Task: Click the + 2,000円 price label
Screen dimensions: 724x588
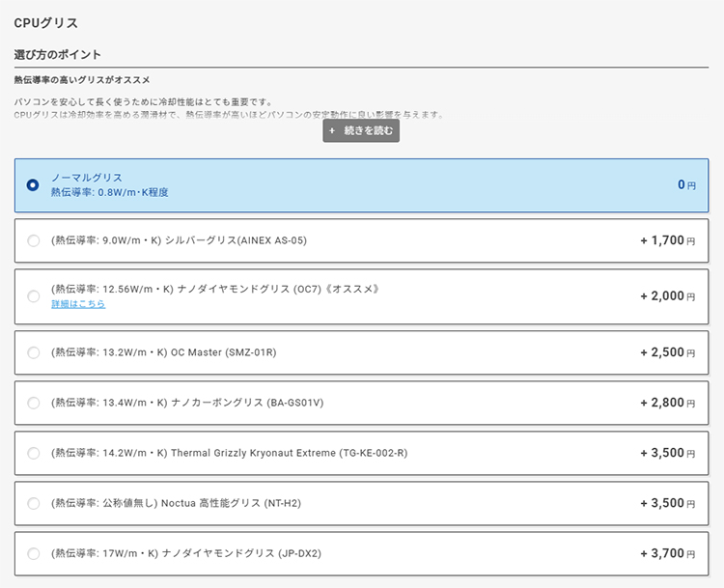Action: [x=667, y=296]
